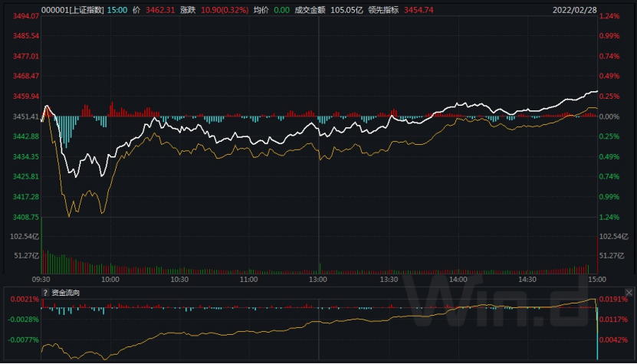Click the change value 10.90(0.32%)

(225, 10)
